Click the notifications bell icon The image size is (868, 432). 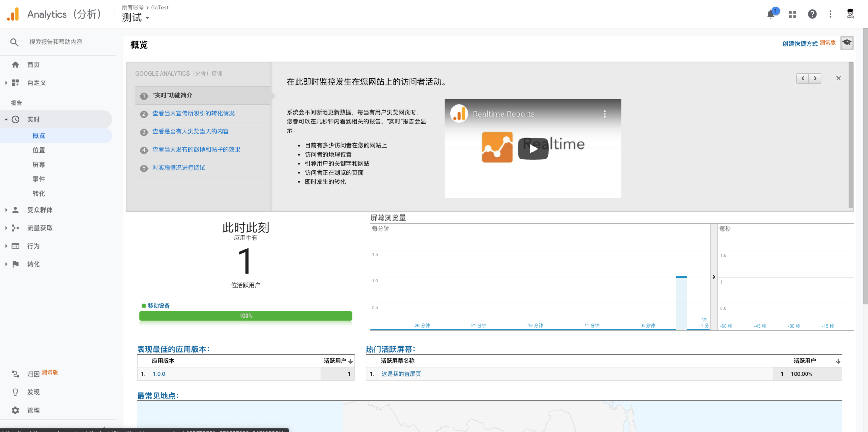pyautogui.click(x=770, y=14)
